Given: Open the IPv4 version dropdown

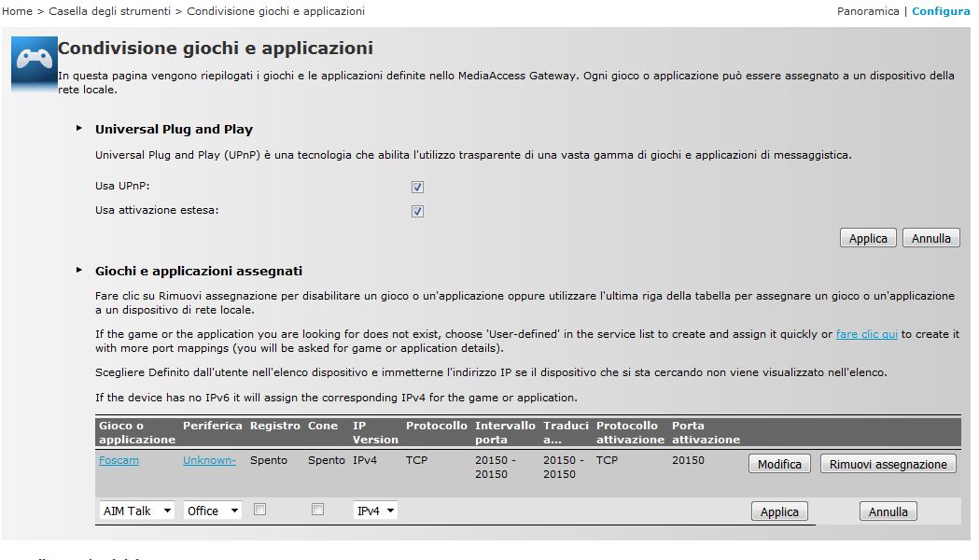Looking at the screenshot, I should click(x=375, y=511).
